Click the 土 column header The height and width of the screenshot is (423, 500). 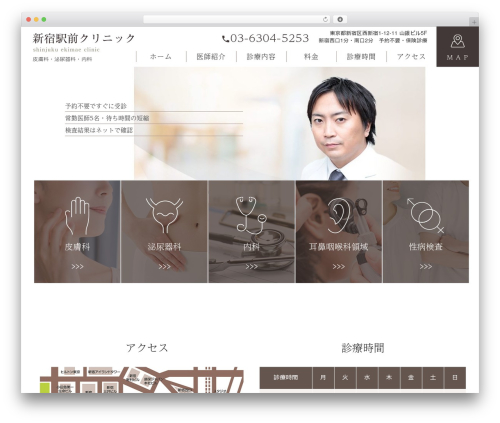433,378
